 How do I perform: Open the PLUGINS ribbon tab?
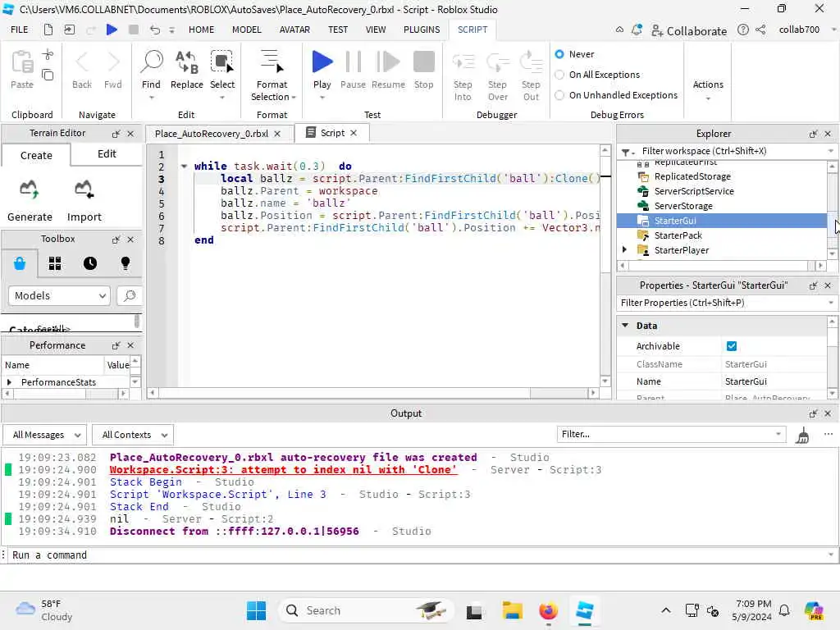(x=422, y=30)
